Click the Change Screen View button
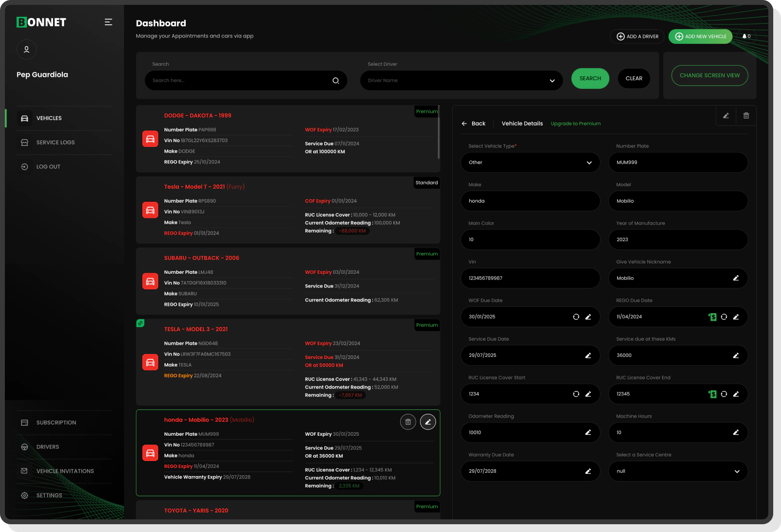781x532 pixels. [x=709, y=75]
